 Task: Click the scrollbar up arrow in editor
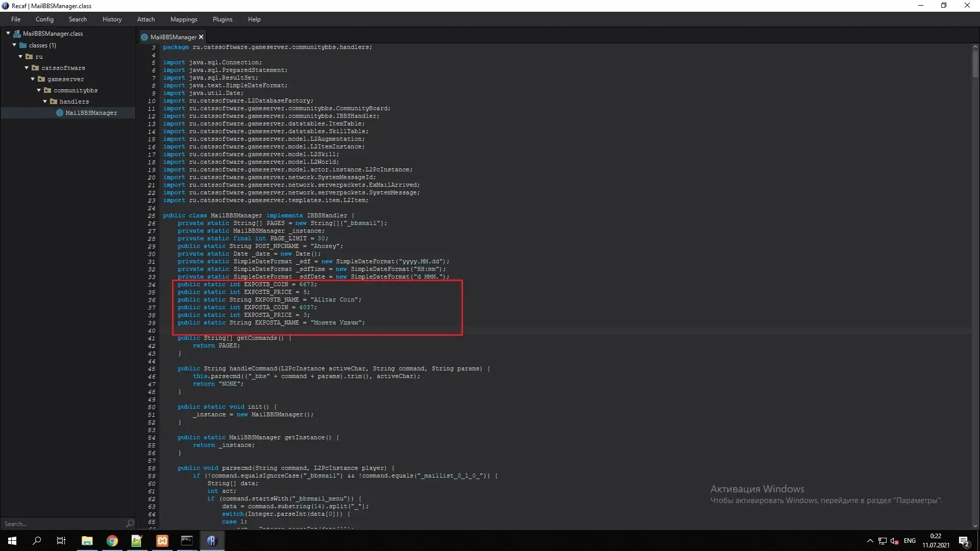[x=975, y=47]
